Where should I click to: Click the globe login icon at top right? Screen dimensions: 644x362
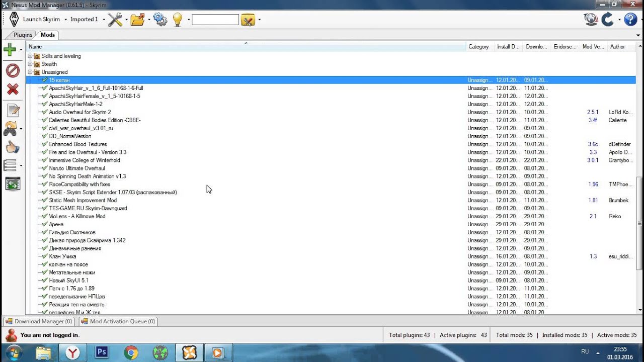click(x=591, y=20)
